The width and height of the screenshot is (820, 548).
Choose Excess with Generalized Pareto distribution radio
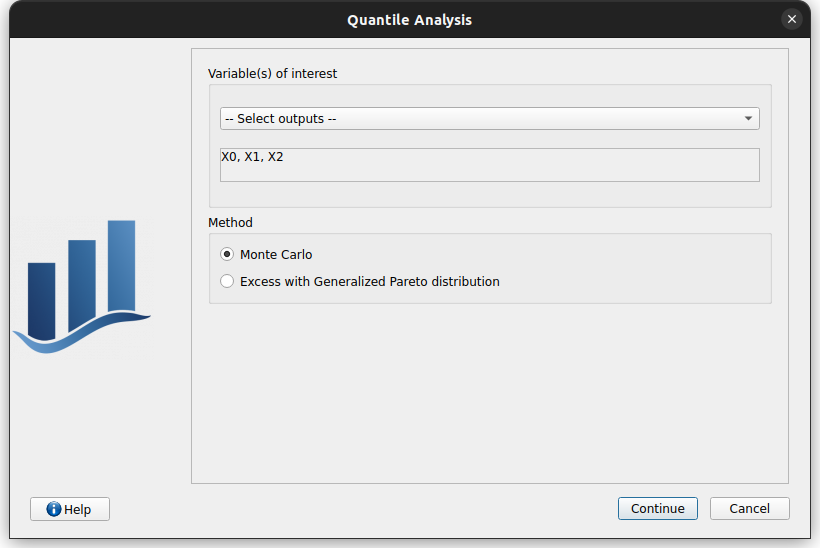point(227,282)
